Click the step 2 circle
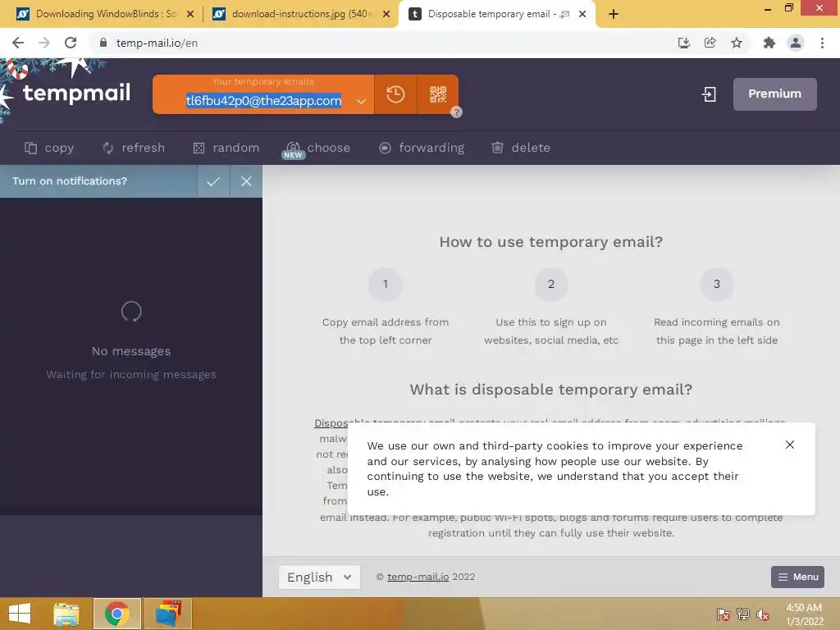The height and width of the screenshot is (630, 840). pos(550,284)
